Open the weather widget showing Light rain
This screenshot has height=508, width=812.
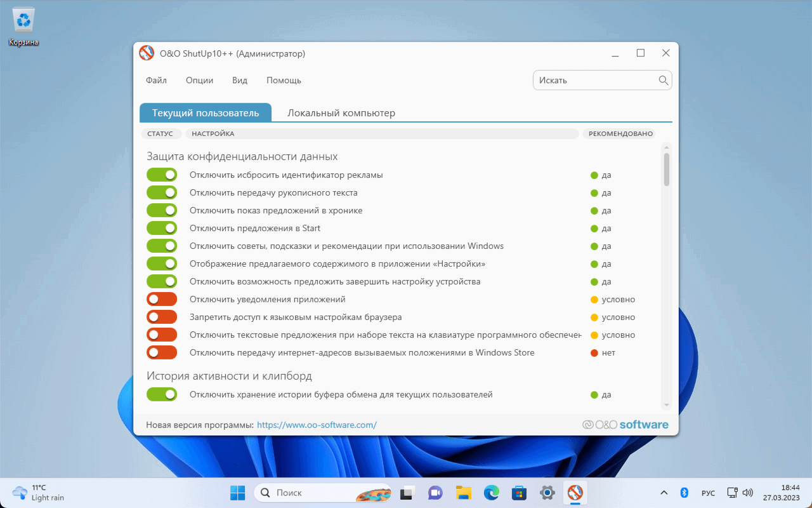[38, 493]
